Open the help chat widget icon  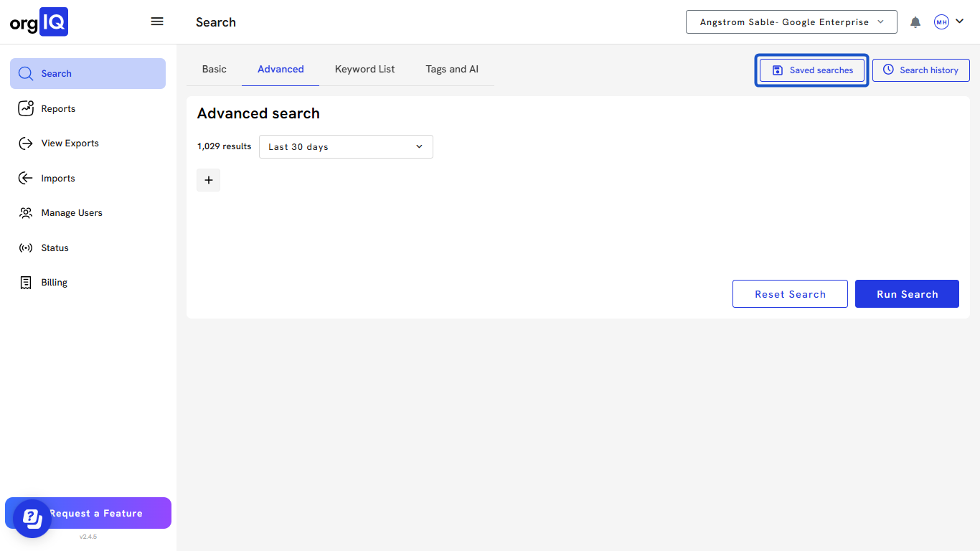(x=32, y=518)
